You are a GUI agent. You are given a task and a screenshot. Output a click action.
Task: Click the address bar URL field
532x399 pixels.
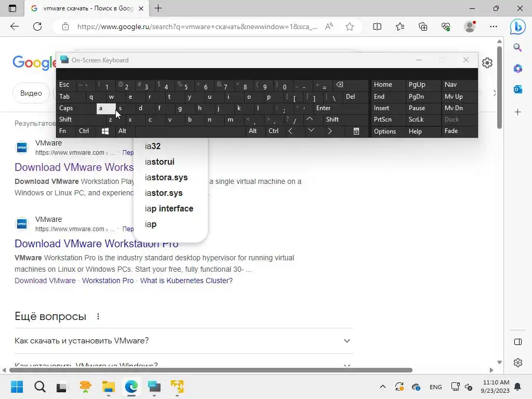(x=197, y=26)
